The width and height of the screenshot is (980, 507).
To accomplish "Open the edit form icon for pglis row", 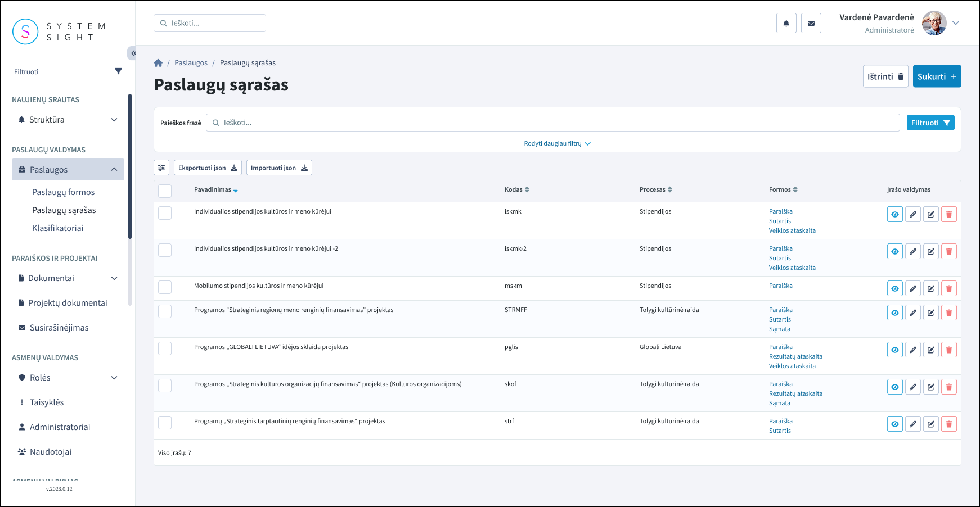I will [x=930, y=350].
